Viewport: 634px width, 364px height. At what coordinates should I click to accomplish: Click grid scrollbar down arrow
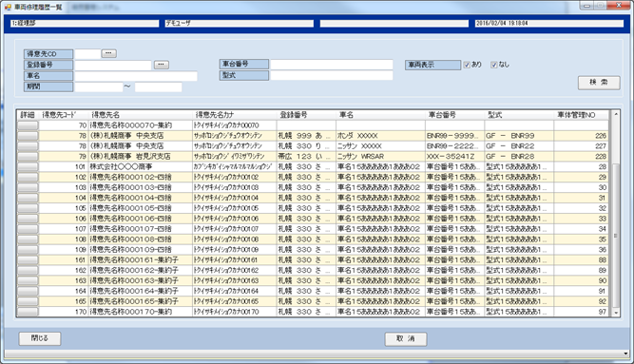click(616, 313)
